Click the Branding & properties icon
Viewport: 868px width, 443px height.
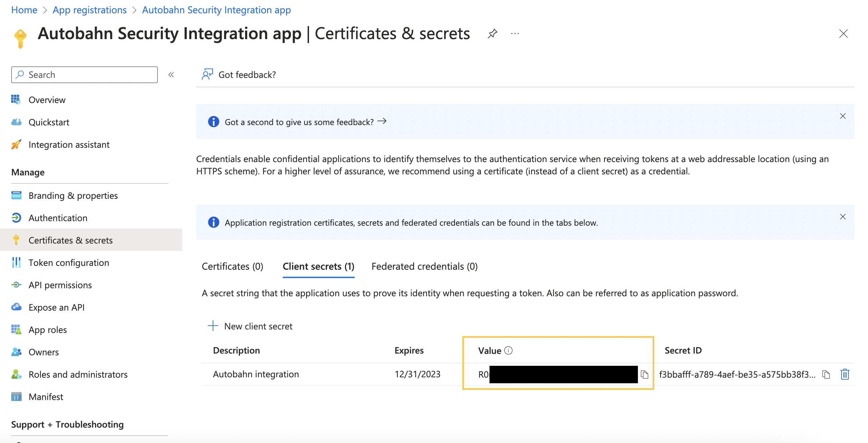(16, 195)
